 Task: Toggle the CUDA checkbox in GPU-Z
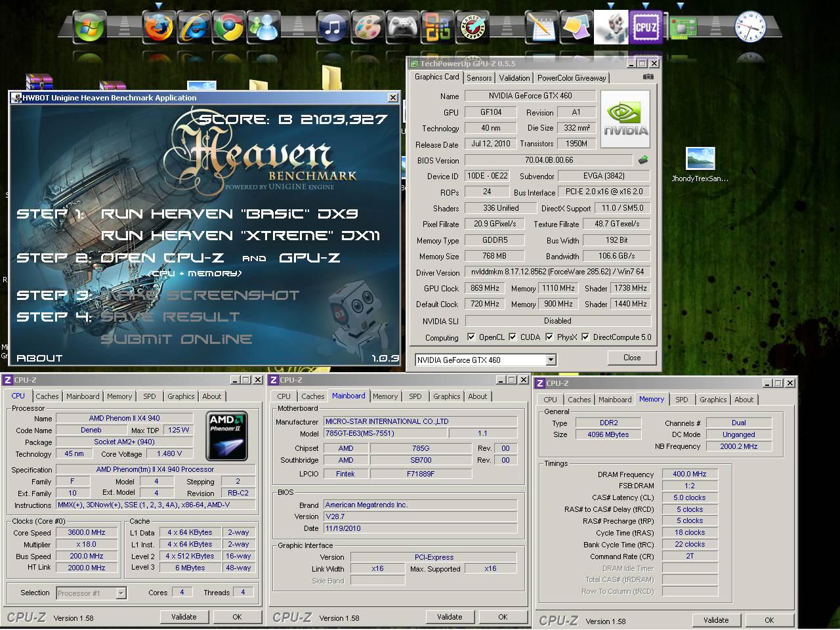coord(513,337)
